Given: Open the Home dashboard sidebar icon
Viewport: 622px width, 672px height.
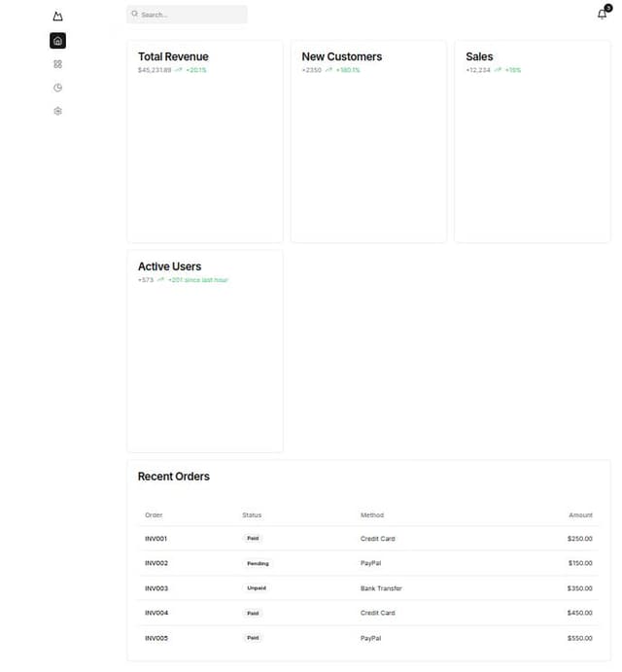Looking at the screenshot, I should tap(58, 41).
